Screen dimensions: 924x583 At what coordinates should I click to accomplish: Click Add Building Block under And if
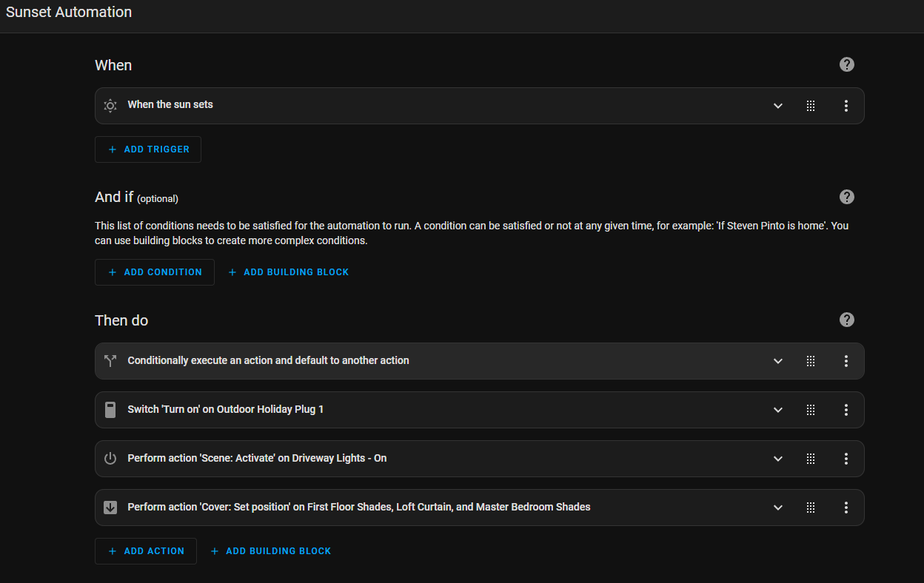pyautogui.click(x=288, y=272)
